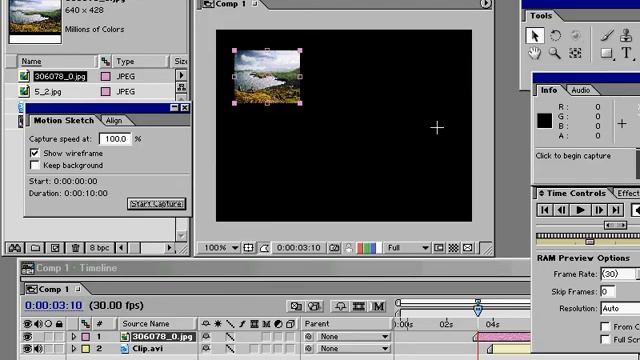
Task: Select the Hand tool
Action: pyautogui.click(x=535, y=53)
